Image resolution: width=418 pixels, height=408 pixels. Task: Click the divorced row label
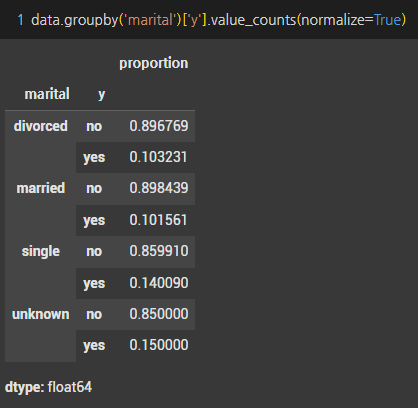[x=41, y=126]
